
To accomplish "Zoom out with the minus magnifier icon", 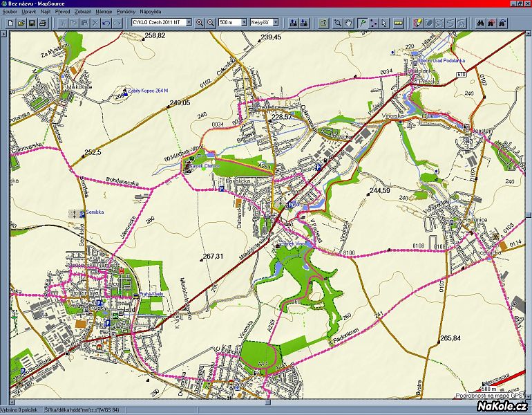I will click(x=211, y=23).
